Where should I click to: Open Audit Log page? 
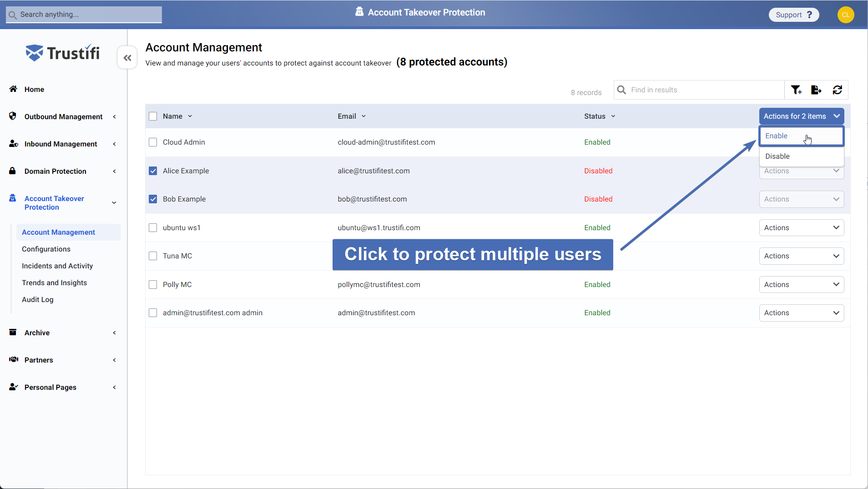(x=38, y=299)
